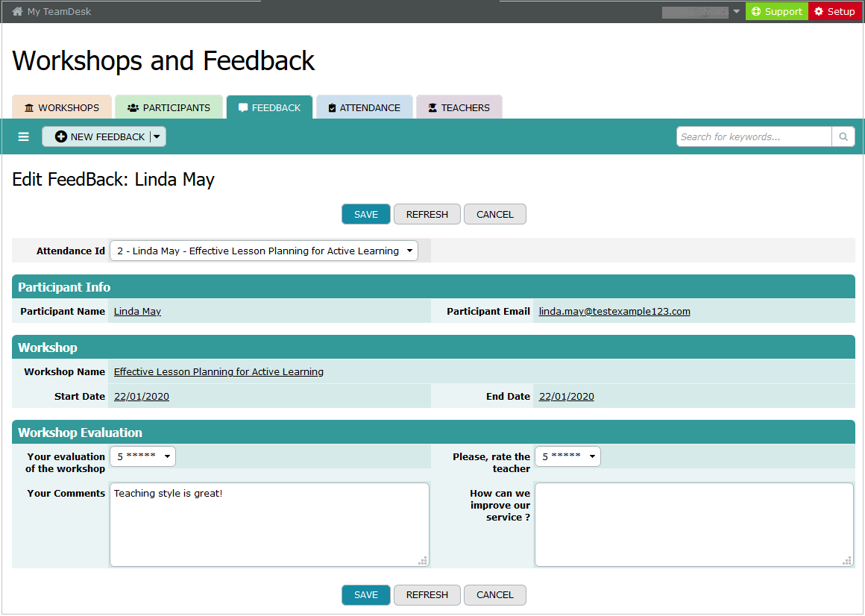Click inside the Your Comments text area

pos(269,524)
